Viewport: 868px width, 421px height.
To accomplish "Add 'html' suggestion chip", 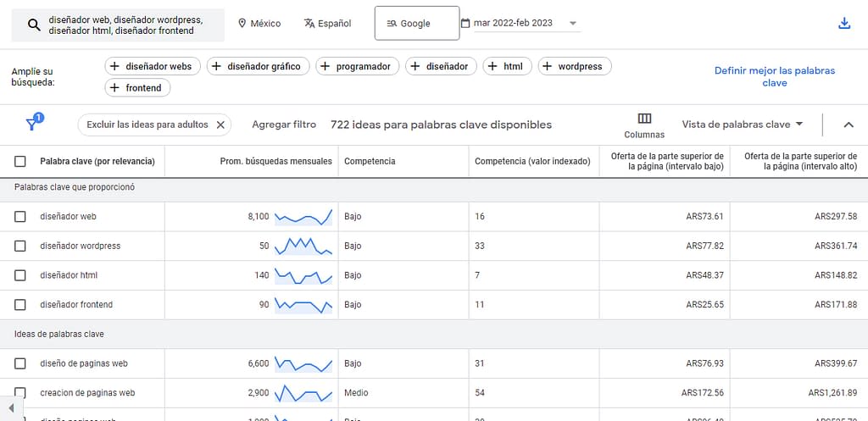I will [x=507, y=66].
